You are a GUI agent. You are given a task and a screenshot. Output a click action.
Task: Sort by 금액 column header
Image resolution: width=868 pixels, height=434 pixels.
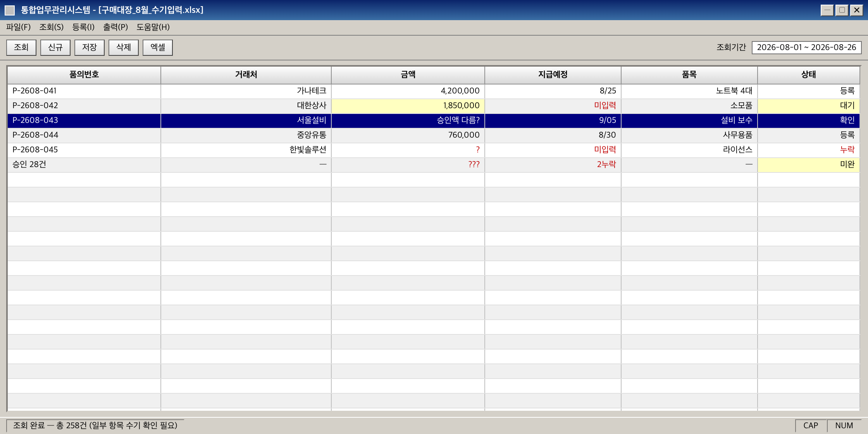pyautogui.click(x=408, y=75)
